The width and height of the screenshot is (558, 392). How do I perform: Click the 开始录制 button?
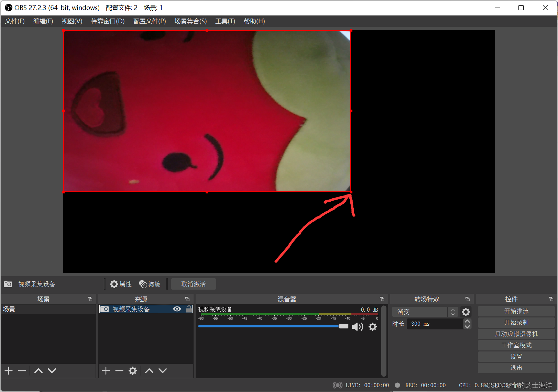(x=516, y=323)
